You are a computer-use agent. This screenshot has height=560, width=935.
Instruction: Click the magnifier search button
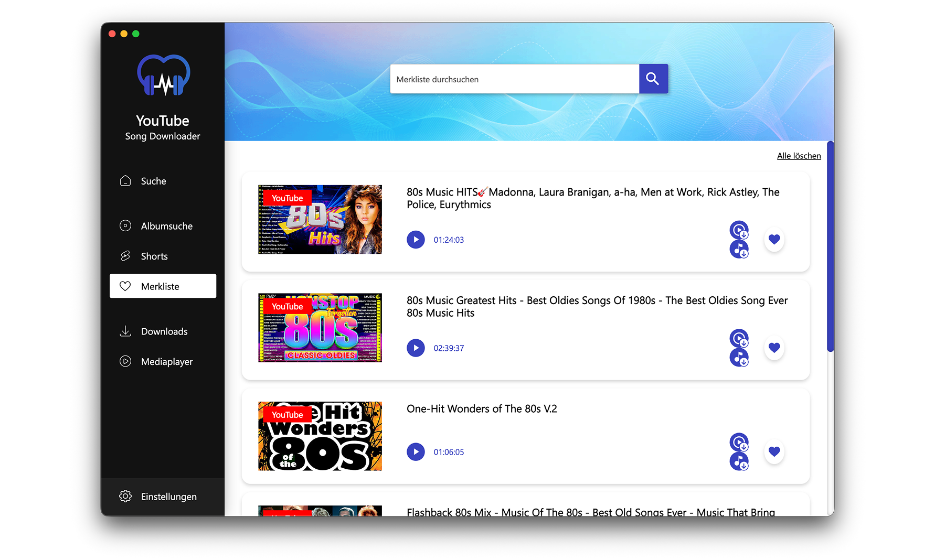click(x=653, y=79)
